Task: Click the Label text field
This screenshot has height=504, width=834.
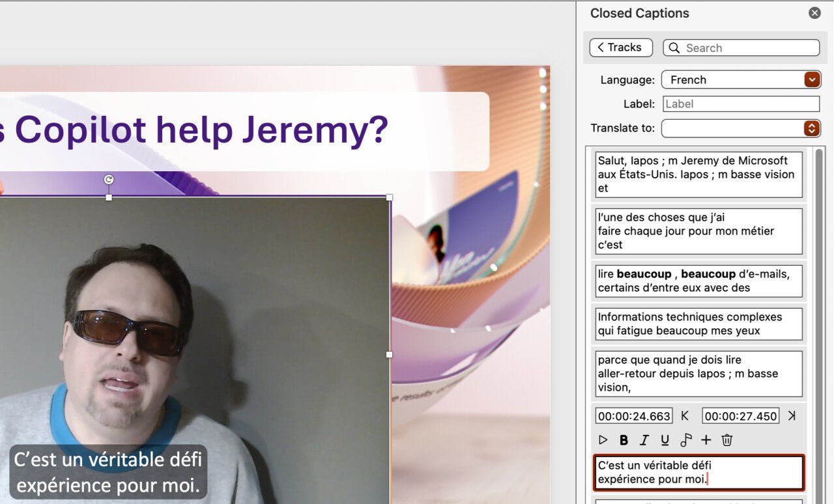Action: pos(741,104)
